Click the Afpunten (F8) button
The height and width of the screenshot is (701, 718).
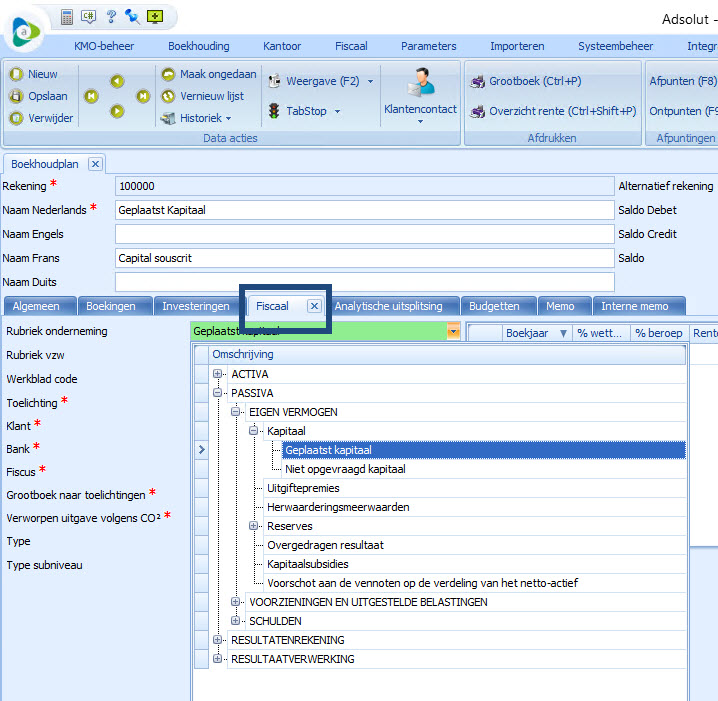pyautogui.click(x=682, y=81)
